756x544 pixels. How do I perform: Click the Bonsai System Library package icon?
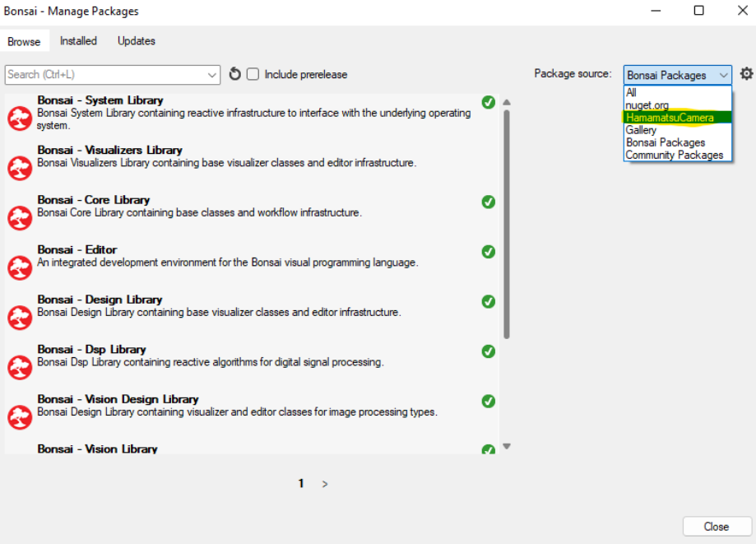point(20,119)
